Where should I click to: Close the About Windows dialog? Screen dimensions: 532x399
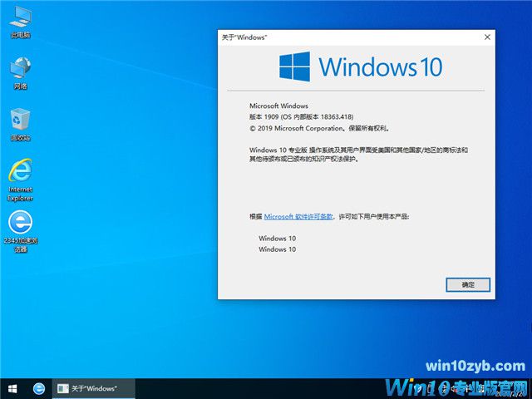487,37
